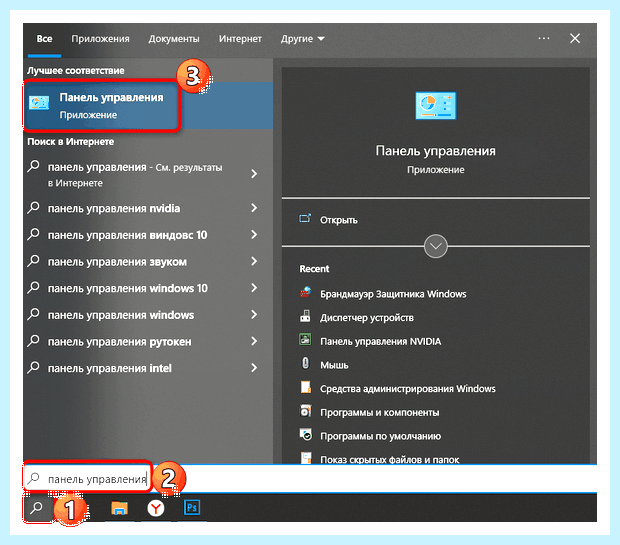Open Photoshop from the taskbar

tap(192, 507)
